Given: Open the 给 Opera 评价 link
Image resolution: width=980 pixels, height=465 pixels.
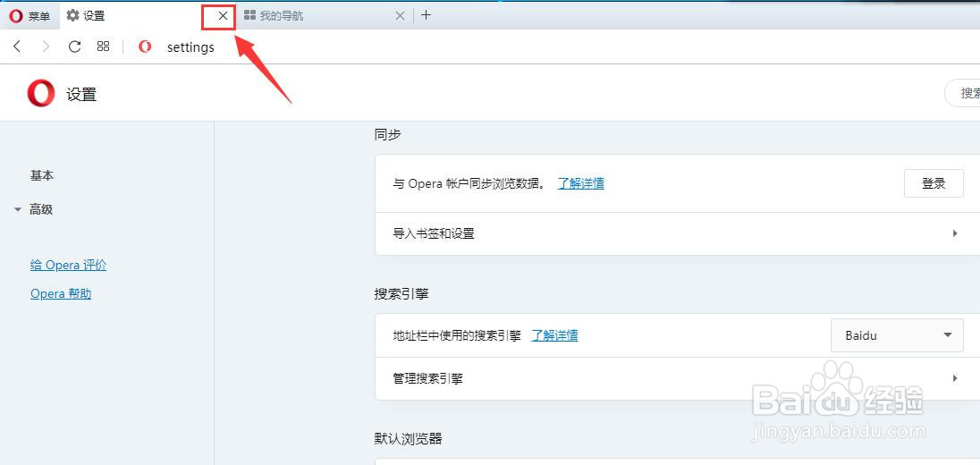Looking at the screenshot, I should click(68, 265).
